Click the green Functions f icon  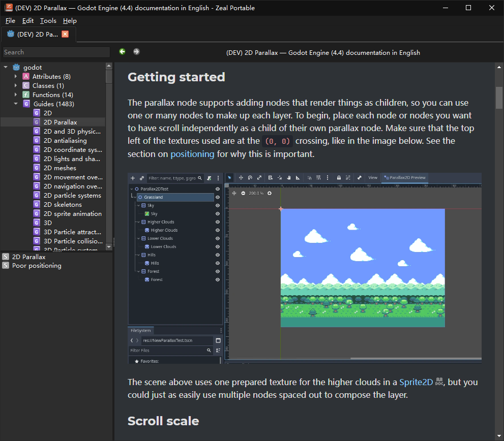26,94
